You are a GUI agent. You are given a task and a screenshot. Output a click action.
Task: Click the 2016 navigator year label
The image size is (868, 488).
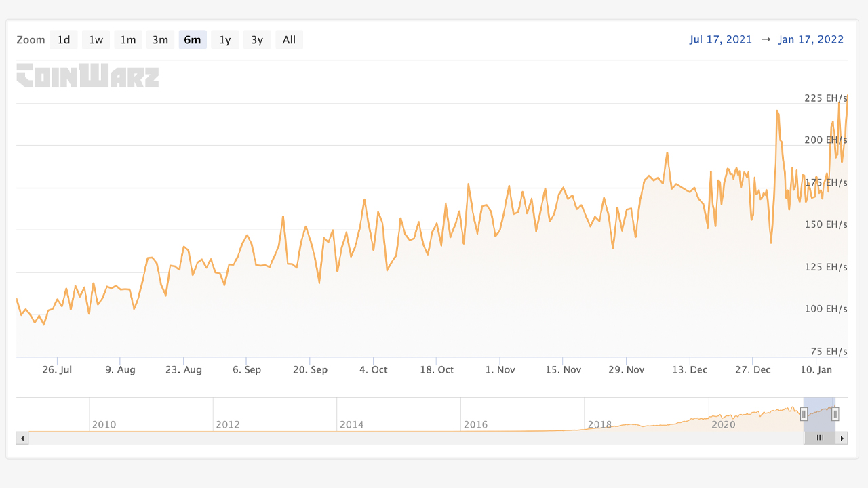(475, 425)
